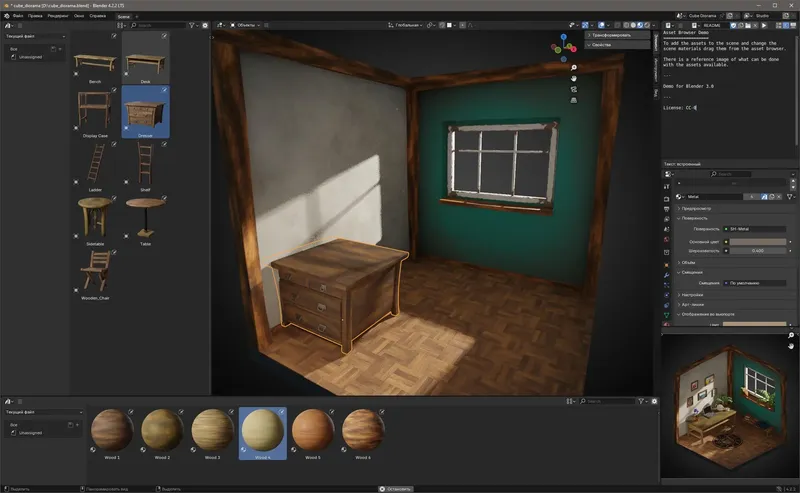Switch perspective/orthographic grid icon in viewport

574,100
